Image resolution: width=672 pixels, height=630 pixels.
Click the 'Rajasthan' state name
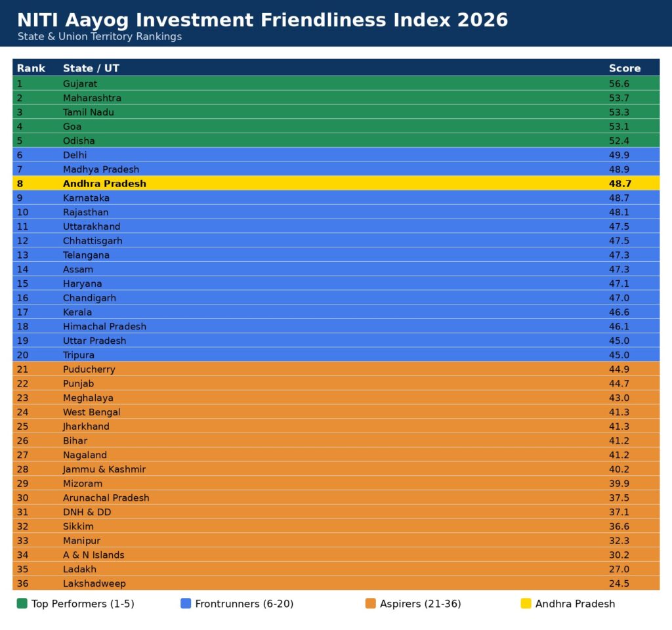(86, 212)
